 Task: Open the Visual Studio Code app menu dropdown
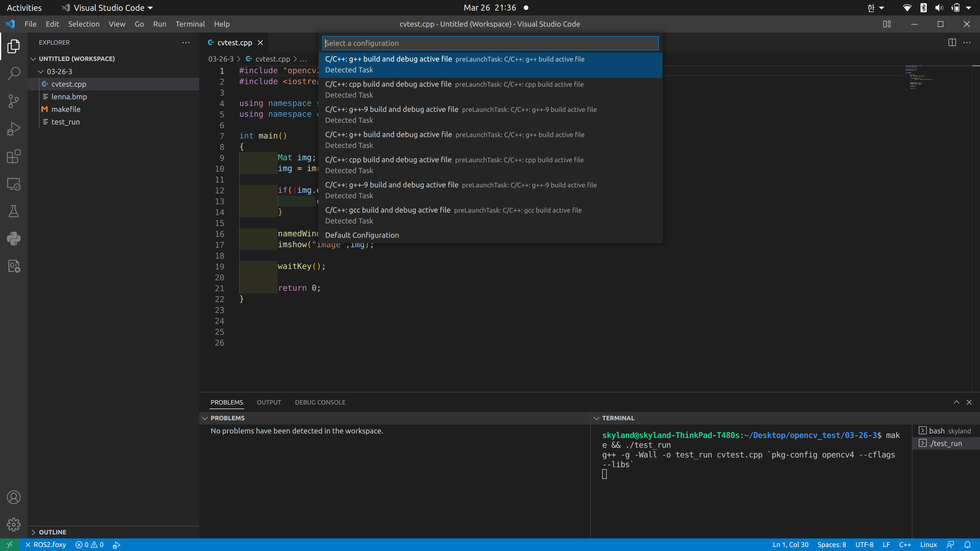(107, 8)
